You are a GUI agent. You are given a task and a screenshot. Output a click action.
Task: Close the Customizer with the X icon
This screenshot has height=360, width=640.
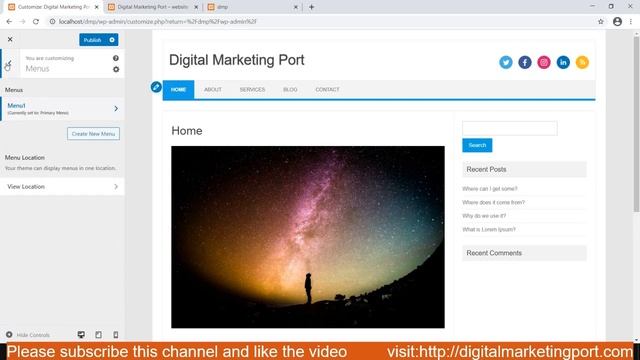point(10,39)
